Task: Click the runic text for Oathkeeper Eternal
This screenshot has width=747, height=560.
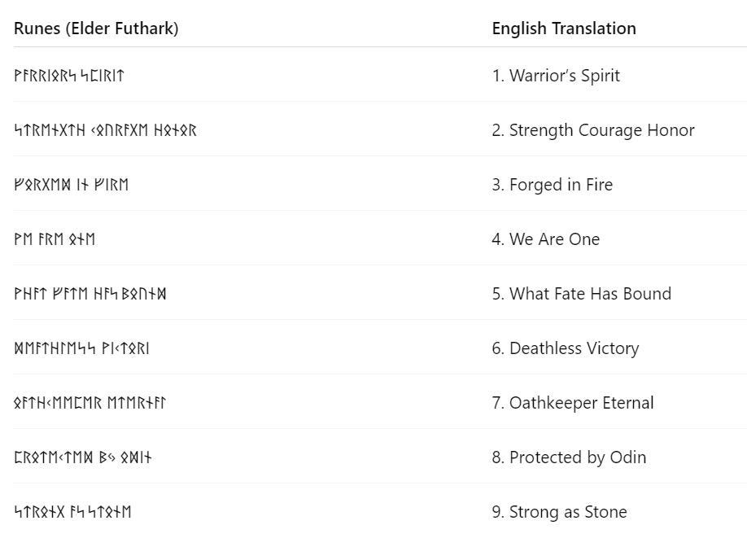Action: coord(90,403)
